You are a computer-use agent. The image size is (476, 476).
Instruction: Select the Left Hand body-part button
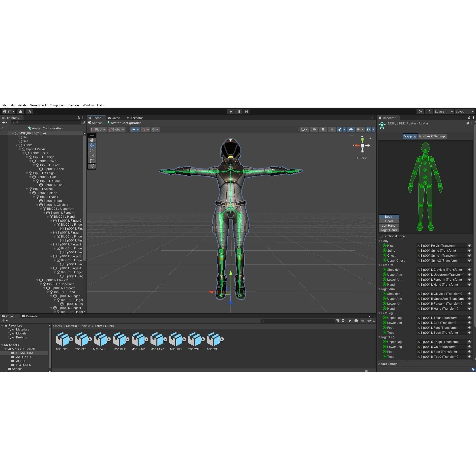[x=389, y=226]
